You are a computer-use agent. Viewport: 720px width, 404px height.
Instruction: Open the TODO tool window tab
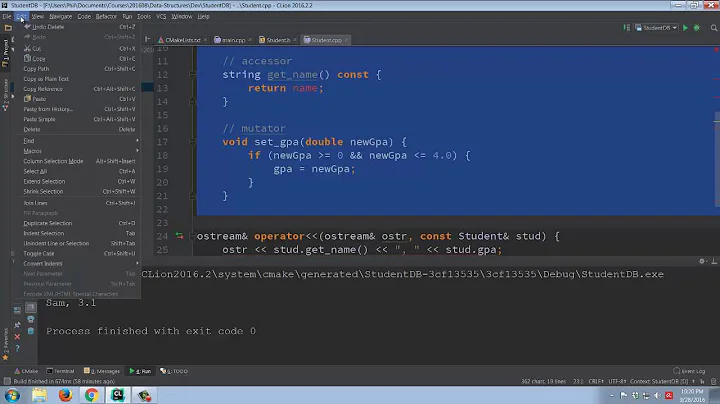coord(174,371)
